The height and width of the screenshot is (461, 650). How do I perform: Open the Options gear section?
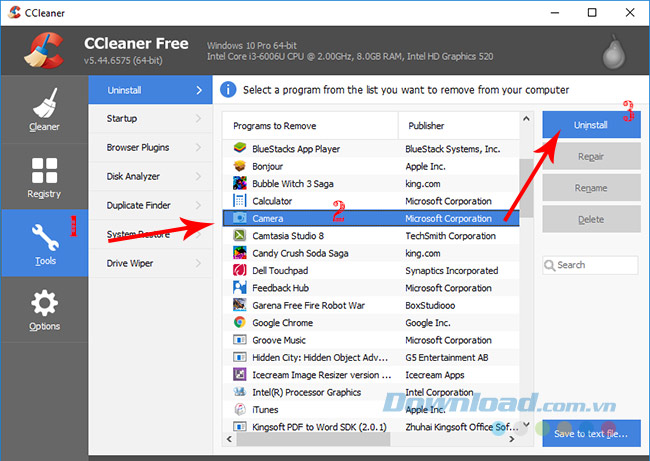coord(44,310)
